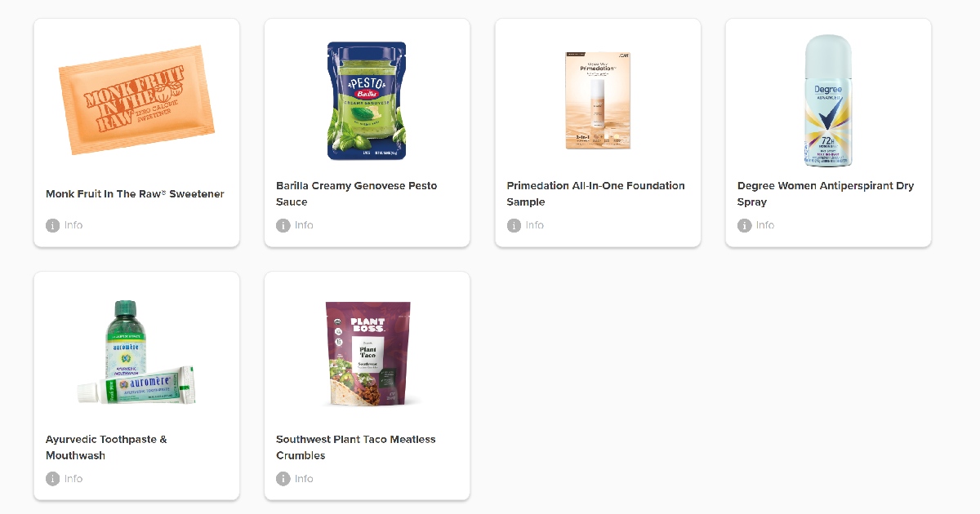Click info icon under Degree Antiperspirant Spray

click(744, 225)
